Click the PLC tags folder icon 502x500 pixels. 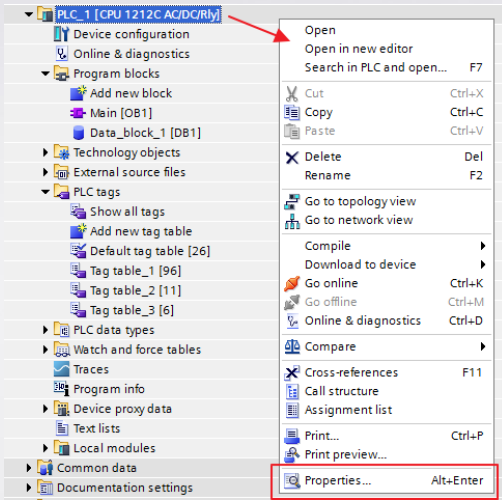click(x=62, y=192)
